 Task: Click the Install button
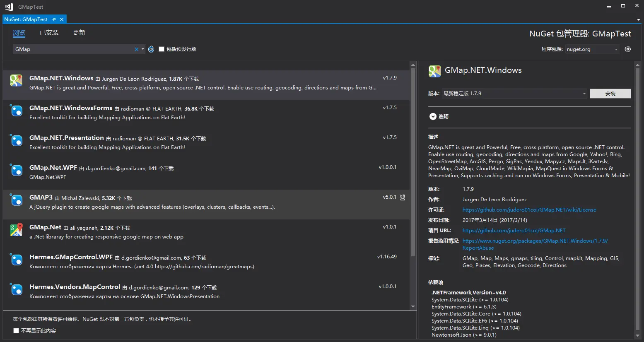(x=610, y=94)
